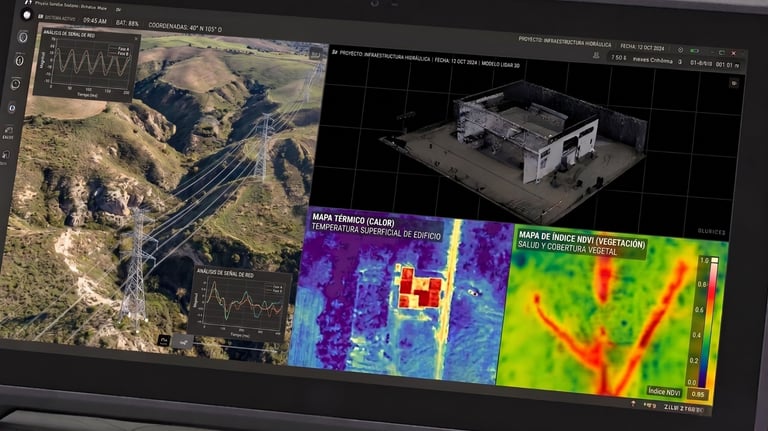This screenshot has height=431, width=768.
Task: Click the Mapa Térmico (Calor) title
Action: (353, 220)
